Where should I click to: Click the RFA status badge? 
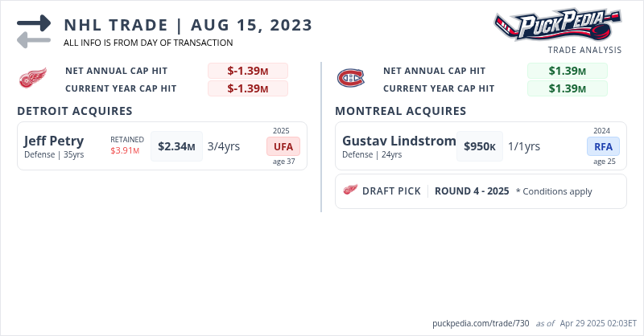[603, 146]
